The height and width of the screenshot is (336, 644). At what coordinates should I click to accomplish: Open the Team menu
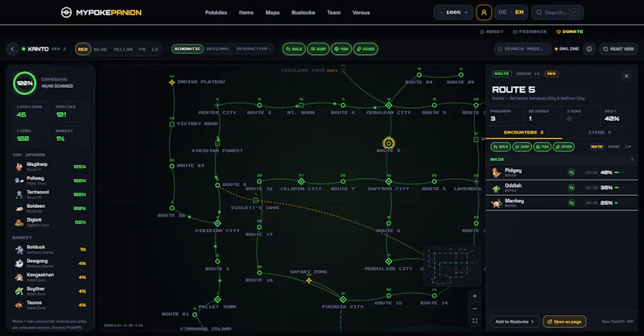point(333,13)
